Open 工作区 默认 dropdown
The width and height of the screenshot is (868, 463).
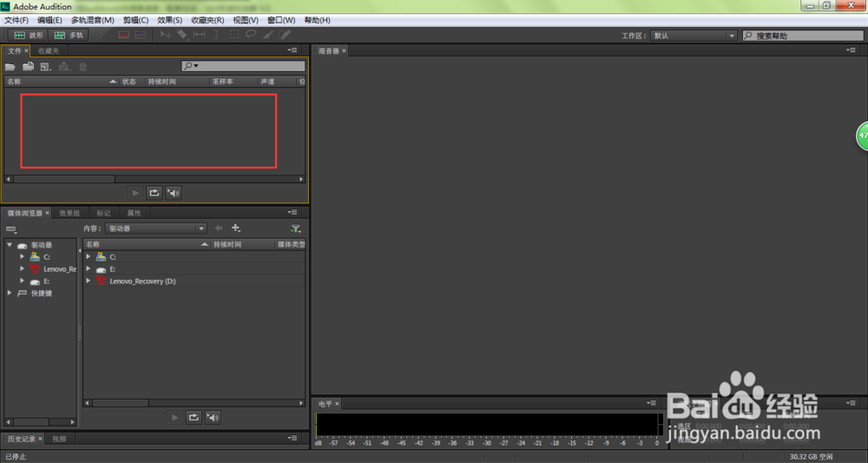coord(694,36)
